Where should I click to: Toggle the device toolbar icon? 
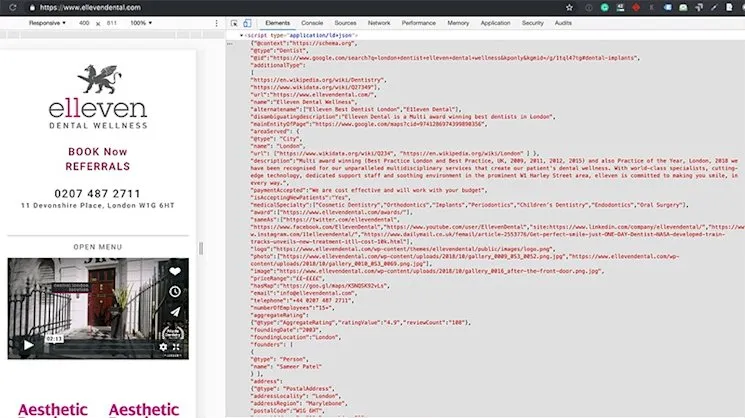point(247,22)
